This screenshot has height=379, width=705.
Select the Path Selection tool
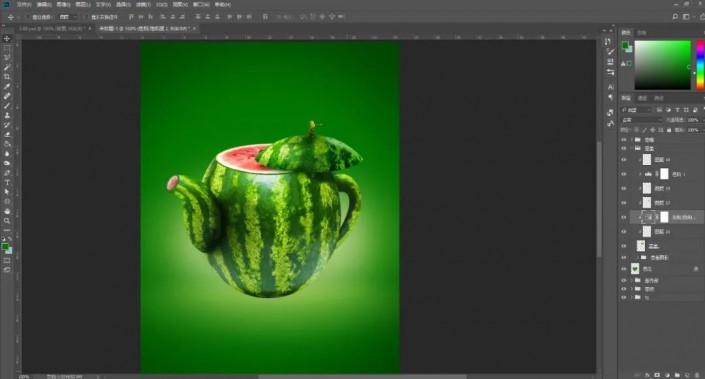click(x=7, y=192)
